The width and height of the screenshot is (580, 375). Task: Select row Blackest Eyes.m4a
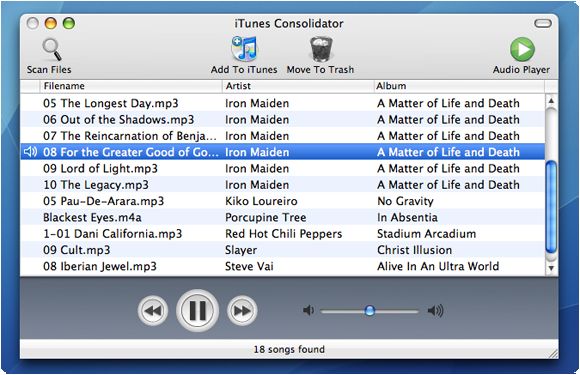coord(283,217)
